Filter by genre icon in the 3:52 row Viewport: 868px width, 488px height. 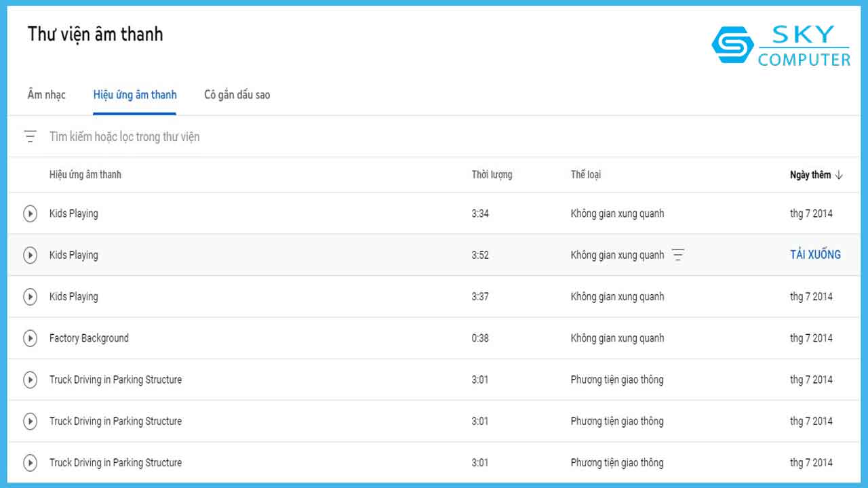tap(677, 255)
